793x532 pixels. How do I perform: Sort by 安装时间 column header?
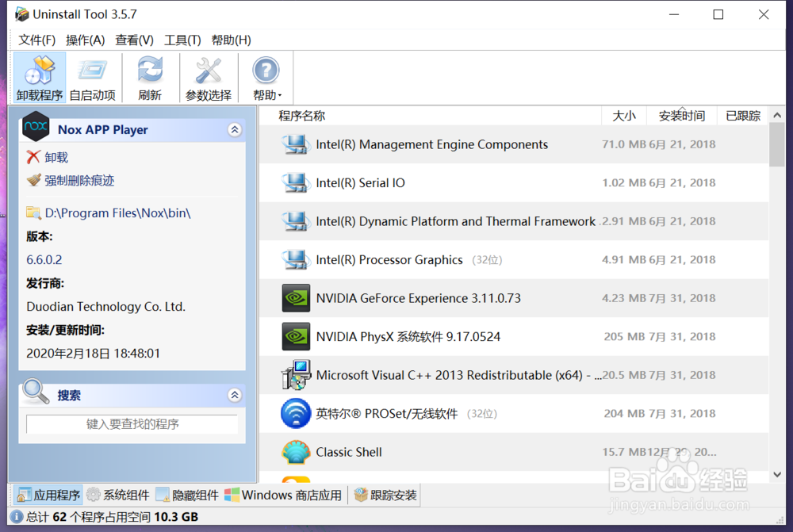tap(682, 116)
